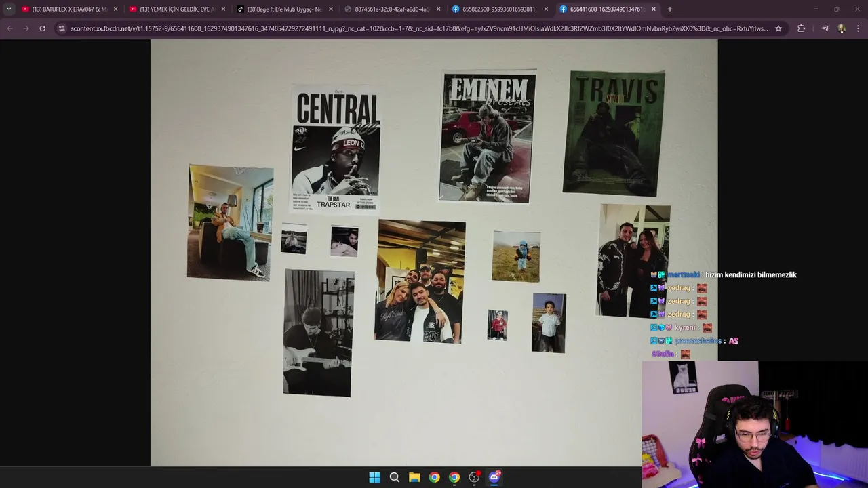Screen dimensions: 868x488
Task: Open OBS Studio from the taskbar
Action: [x=474, y=477]
